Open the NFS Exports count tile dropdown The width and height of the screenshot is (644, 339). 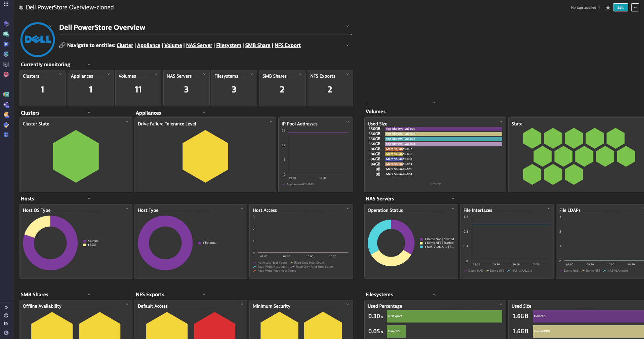coord(348,74)
